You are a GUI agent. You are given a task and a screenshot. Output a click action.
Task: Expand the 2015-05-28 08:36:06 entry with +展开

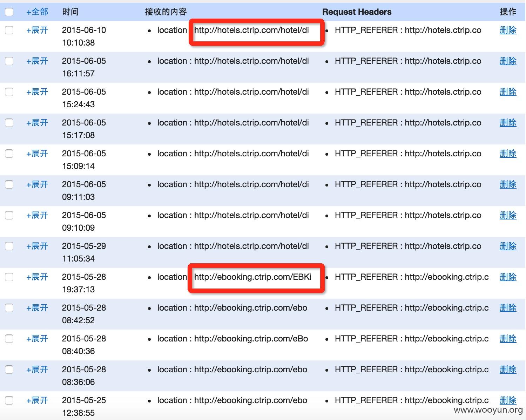point(37,370)
